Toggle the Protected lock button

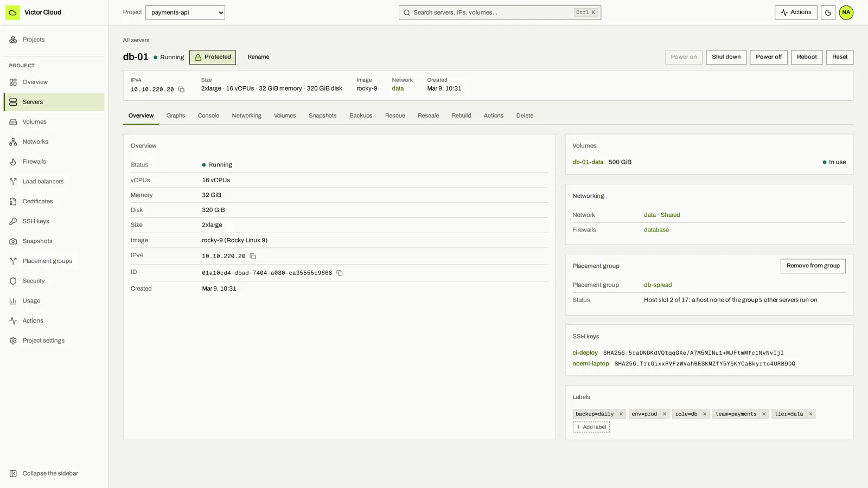click(213, 57)
